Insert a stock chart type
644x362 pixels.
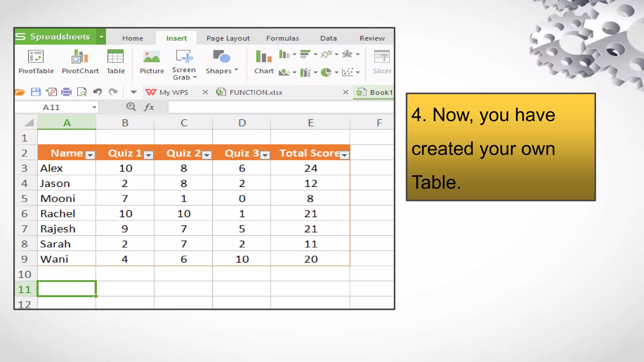pyautogui.click(x=305, y=73)
